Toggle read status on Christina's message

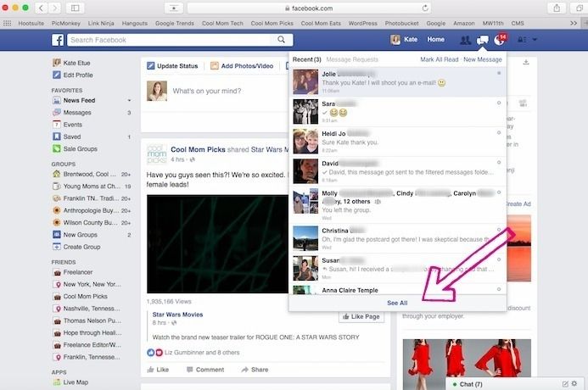click(x=499, y=229)
